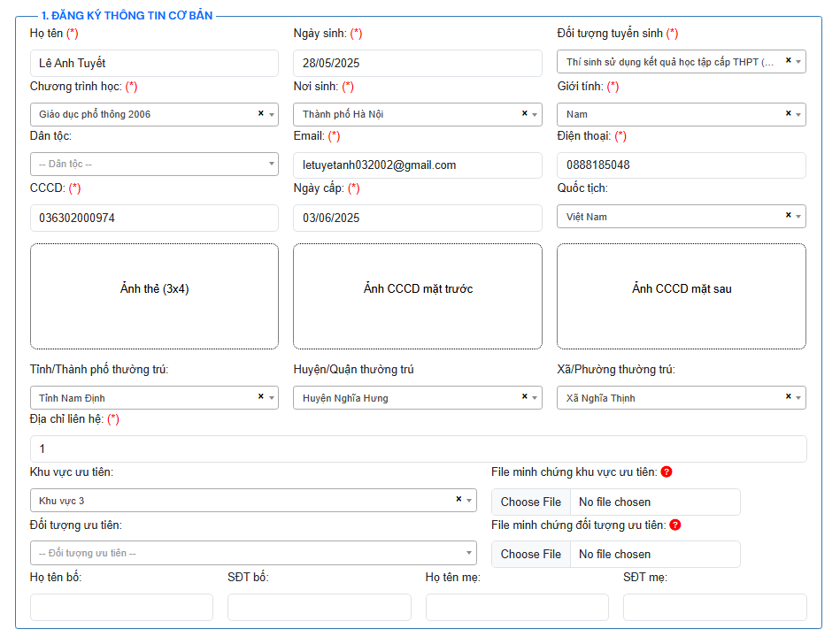Clear the 'Khu vực 3' priority area selection
The width and height of the screenshot is (840, 644).
coord(459,499)
